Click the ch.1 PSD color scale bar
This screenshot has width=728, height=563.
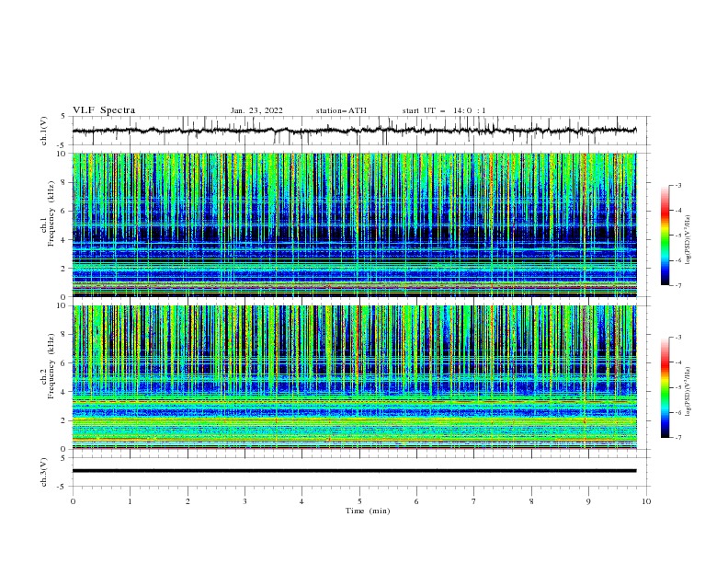click(665, 236)
